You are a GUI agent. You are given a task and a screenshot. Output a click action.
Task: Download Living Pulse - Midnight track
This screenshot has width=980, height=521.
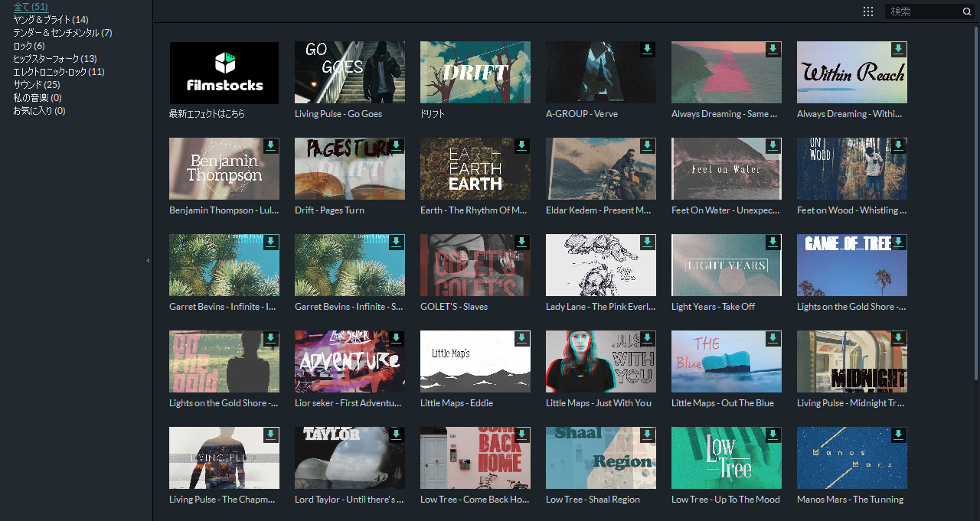point(899,338)
